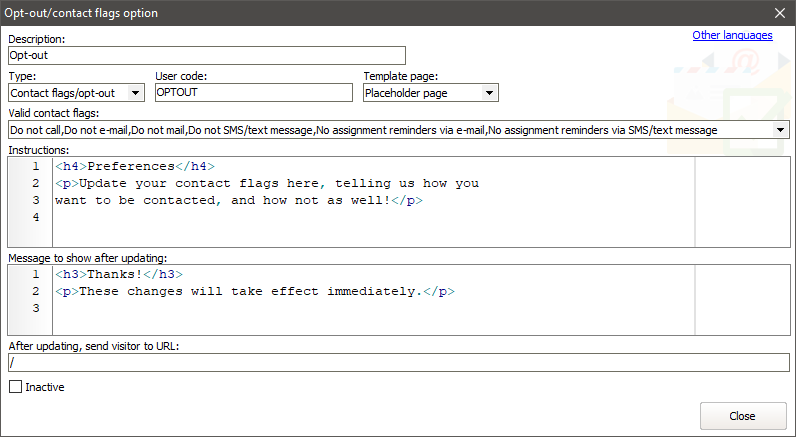This screenshot has width=796, height=437.
Task: Click the User code field with OPTOUT
Action: coord(254,93)
